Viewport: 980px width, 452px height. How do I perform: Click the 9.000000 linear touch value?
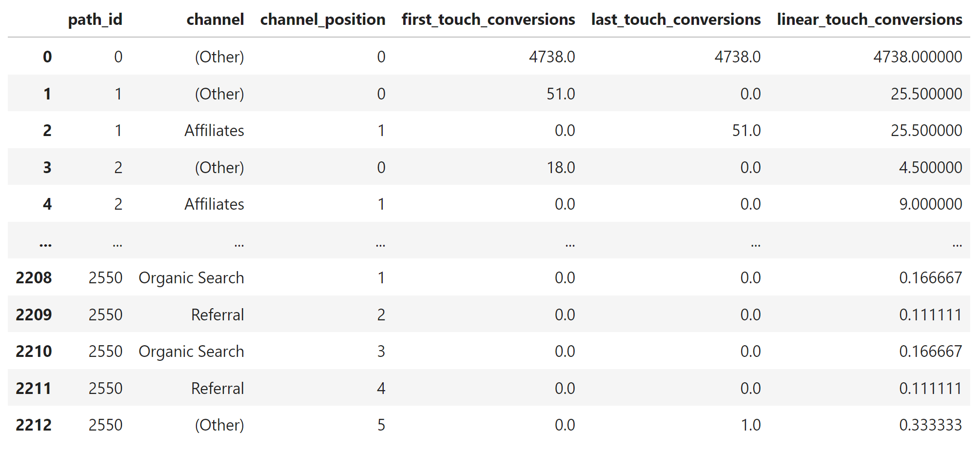click(930, 204)
